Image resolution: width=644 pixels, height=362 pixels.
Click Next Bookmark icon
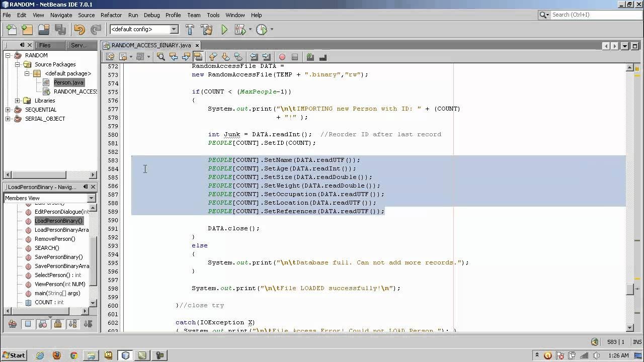click(x=225, y=57)
